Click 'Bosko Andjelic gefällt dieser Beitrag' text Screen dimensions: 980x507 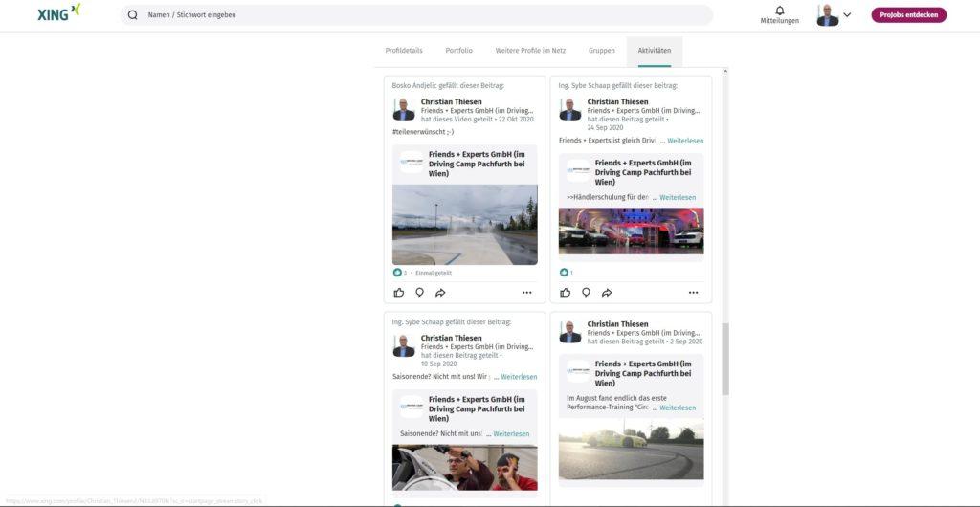tap(448, 85)
